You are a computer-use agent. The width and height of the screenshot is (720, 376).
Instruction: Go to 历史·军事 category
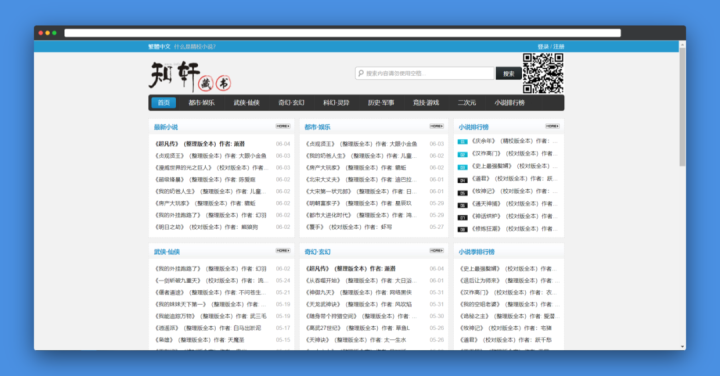point(381,102)
